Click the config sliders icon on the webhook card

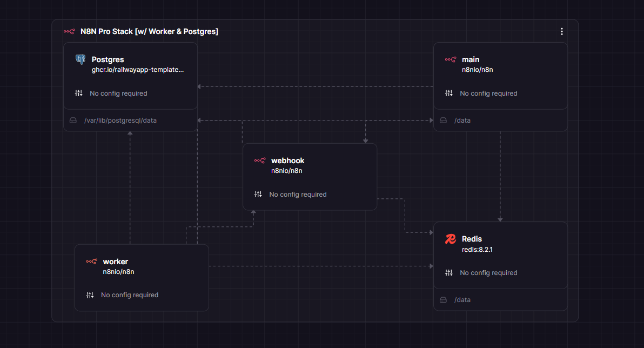[x=258, y=195]
